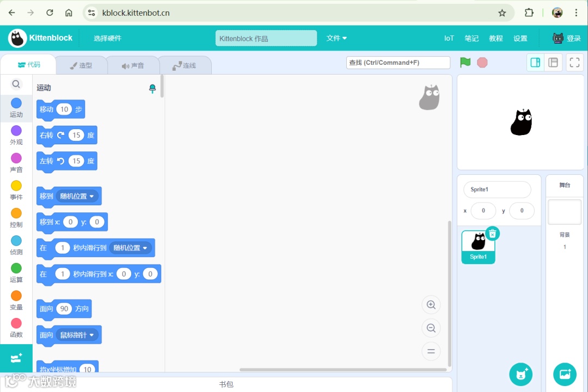Open the Chrome three-dot menu

click(576, 13)
